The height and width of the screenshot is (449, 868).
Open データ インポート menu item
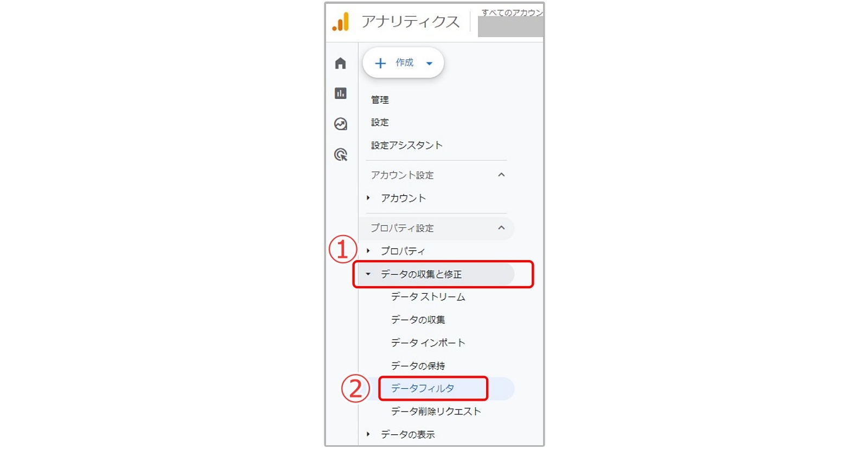[x=428, y=343]
